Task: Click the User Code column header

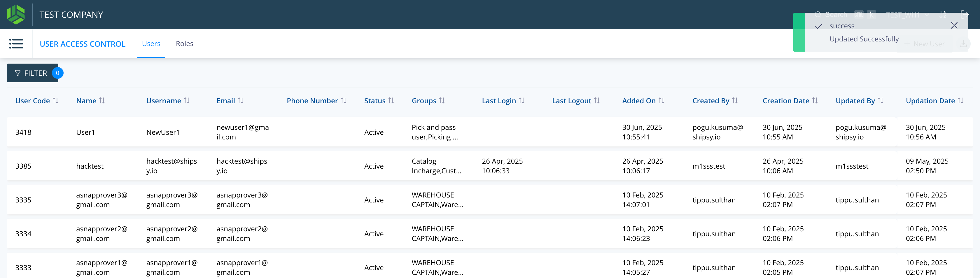Action: pyautogui.click(x=33, y=101)
